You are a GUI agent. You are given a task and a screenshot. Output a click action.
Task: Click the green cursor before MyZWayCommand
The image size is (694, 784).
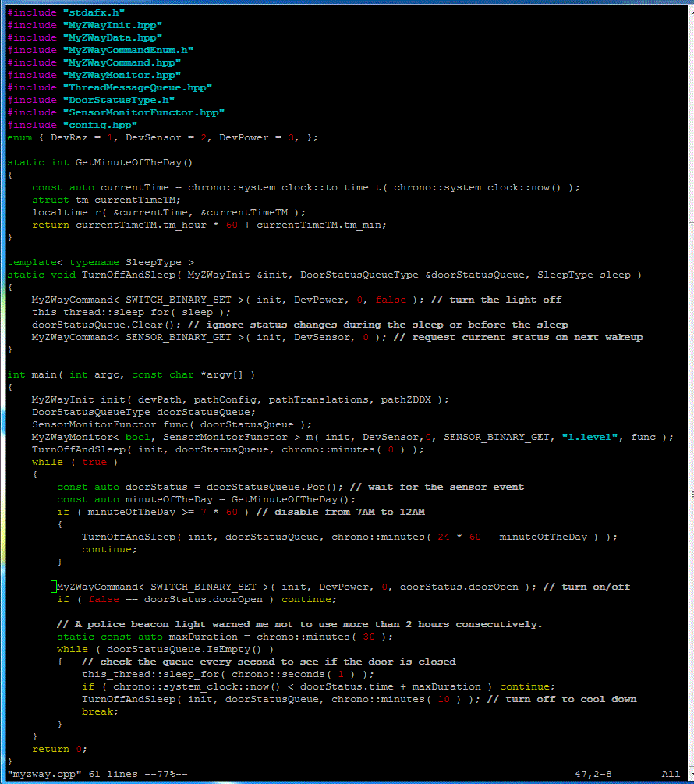(54, 587)
